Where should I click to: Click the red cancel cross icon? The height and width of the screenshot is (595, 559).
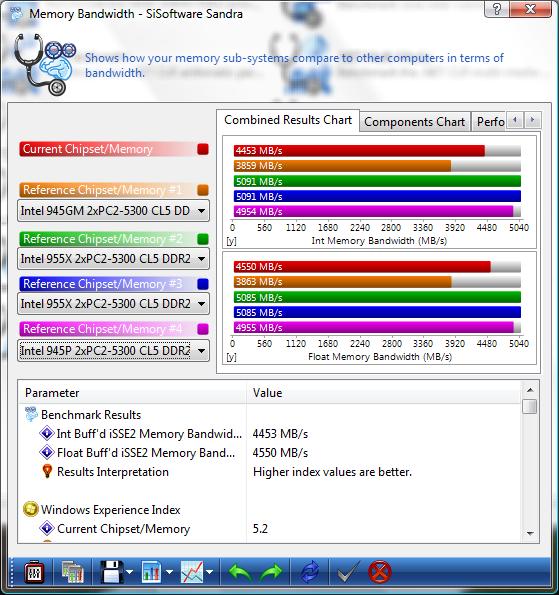click(379, 572)
